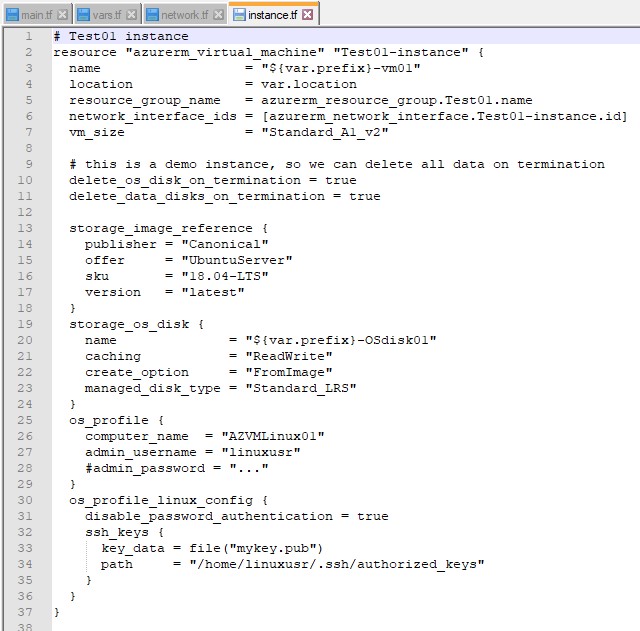Close the main.tf tab
Image resolution: width=640 pixels, height=631 pixels.
point(63,15)
